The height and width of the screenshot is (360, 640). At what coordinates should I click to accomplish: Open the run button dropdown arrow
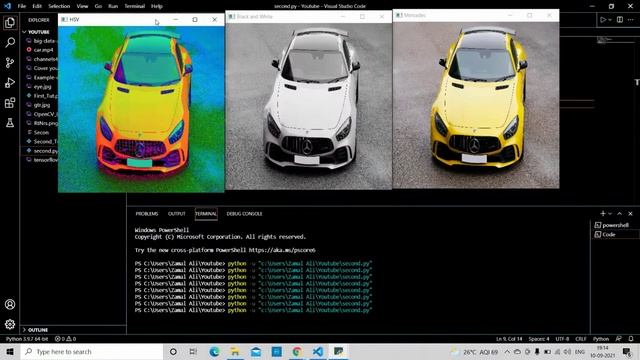click(x=610, y=20)
